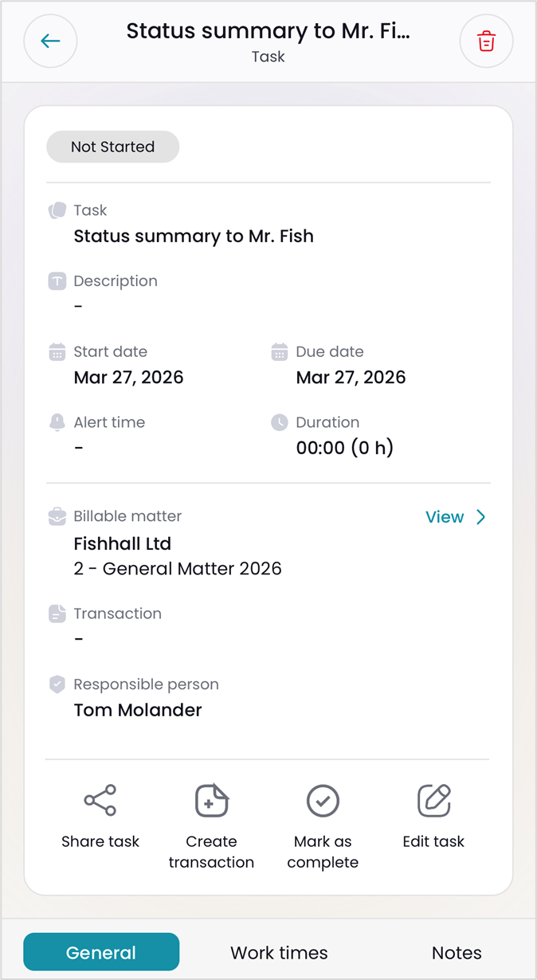The height and width of the screenshot is (980, 537).
Task: Expand matter via chevron next to View
Action: coord(480,517)
